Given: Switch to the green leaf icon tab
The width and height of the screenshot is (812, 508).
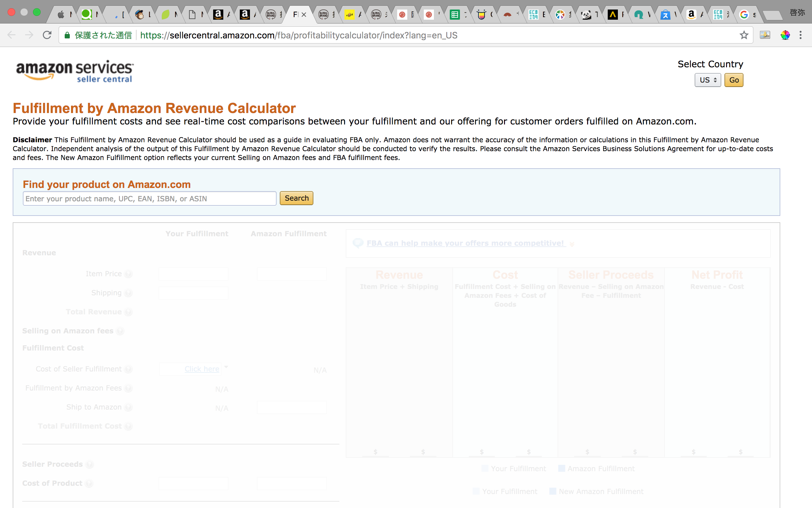Looking at the screenshot, I should pyautogui.click(x=166, y=15).
